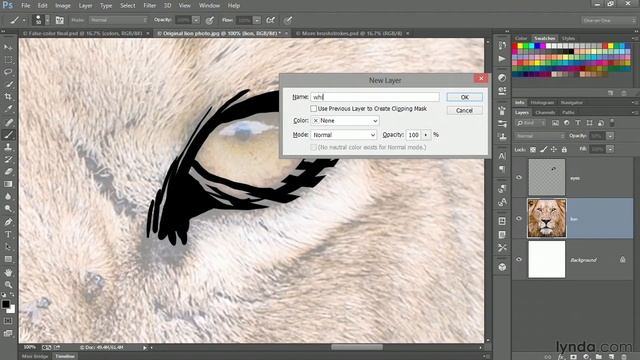Switch to the Histogram tab
The width and height of the screenshot is (640, 360).
(542, 102)
